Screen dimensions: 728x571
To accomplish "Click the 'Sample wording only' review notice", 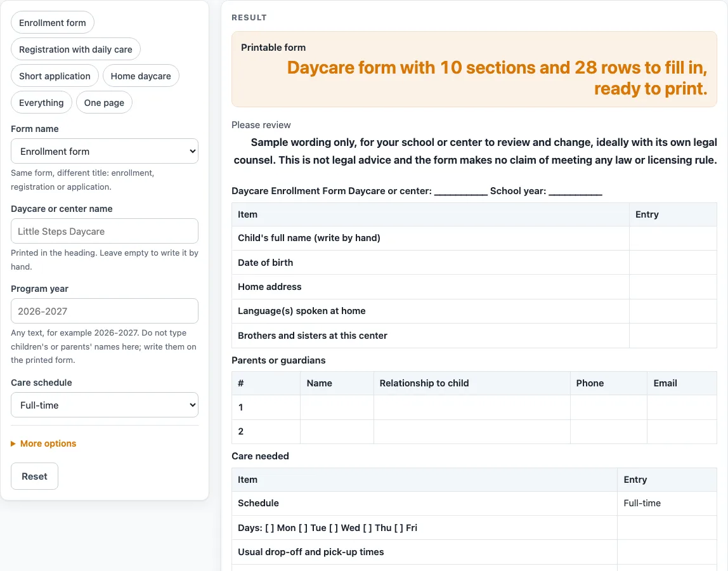I will pyautogui.click(x=474, y=151).
